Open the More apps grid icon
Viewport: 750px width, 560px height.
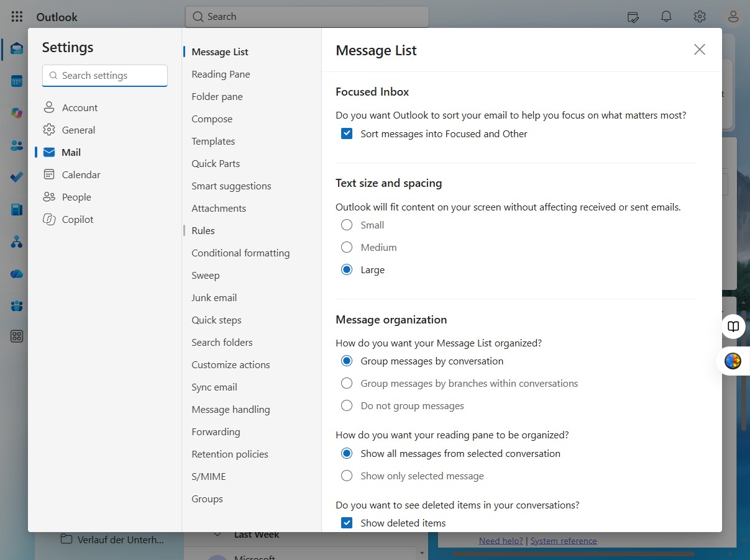[17, 336]
